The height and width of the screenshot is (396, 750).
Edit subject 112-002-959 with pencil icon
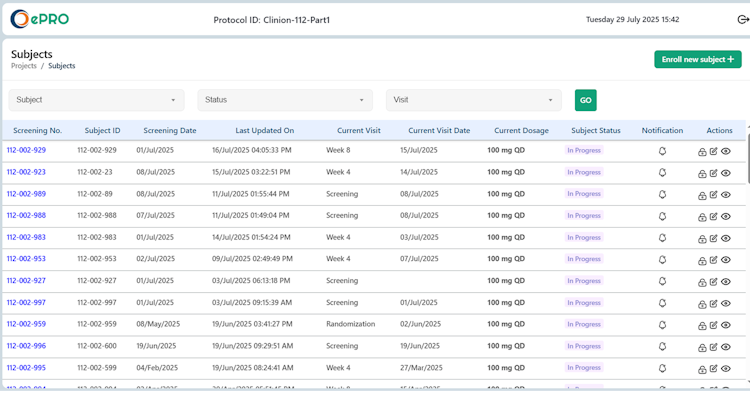tap(713, 325)
